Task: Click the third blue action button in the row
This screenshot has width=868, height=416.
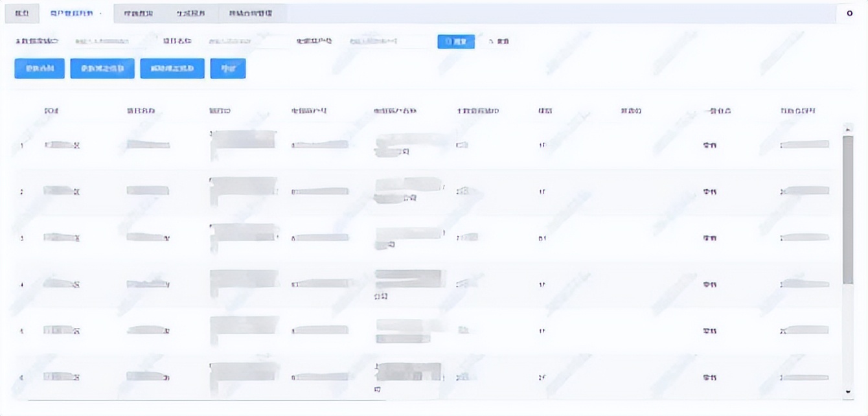Action: click(172, 68)
